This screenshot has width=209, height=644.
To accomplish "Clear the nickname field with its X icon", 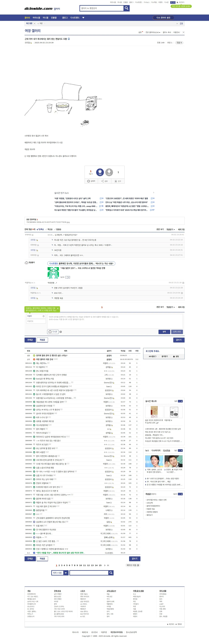I will point(43,316).
